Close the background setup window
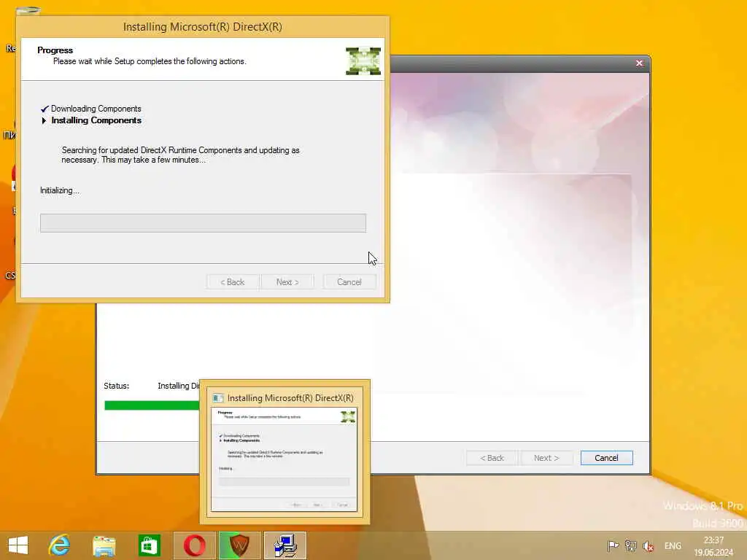Screen dimensions: 747x560 (639, 63)
